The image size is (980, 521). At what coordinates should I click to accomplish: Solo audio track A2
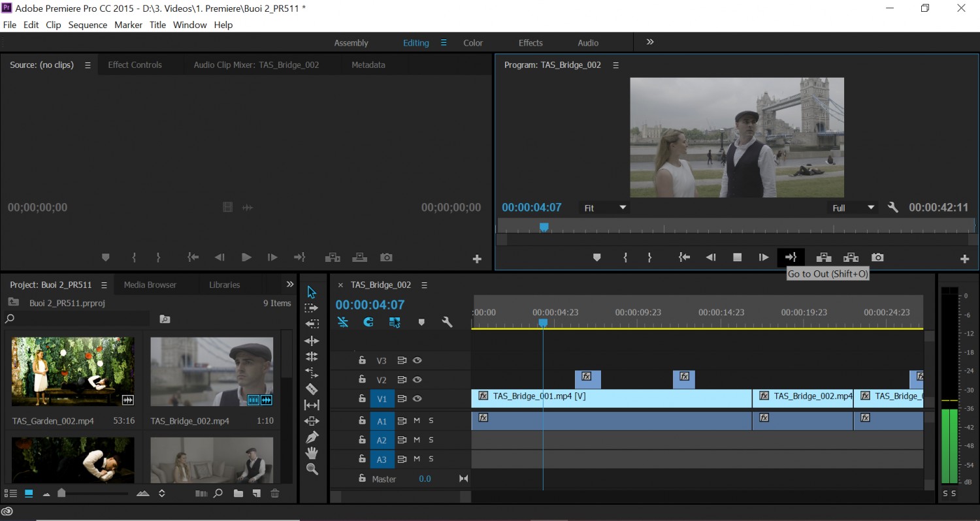click(x=431, y=440)
